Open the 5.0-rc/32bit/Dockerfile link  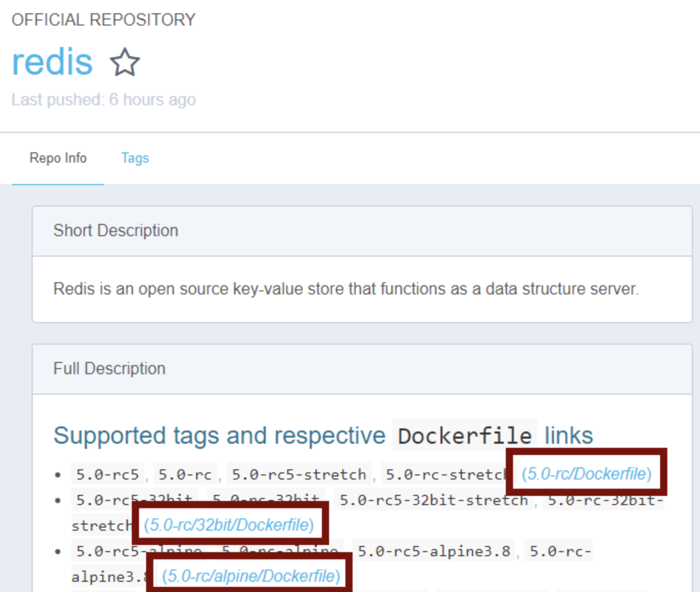(x=228, y=525)
